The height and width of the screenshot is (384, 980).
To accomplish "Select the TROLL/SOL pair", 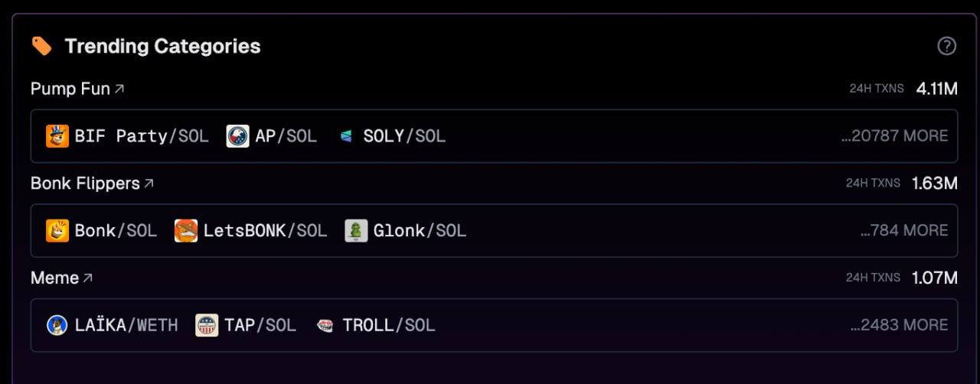I will (375, 325).
